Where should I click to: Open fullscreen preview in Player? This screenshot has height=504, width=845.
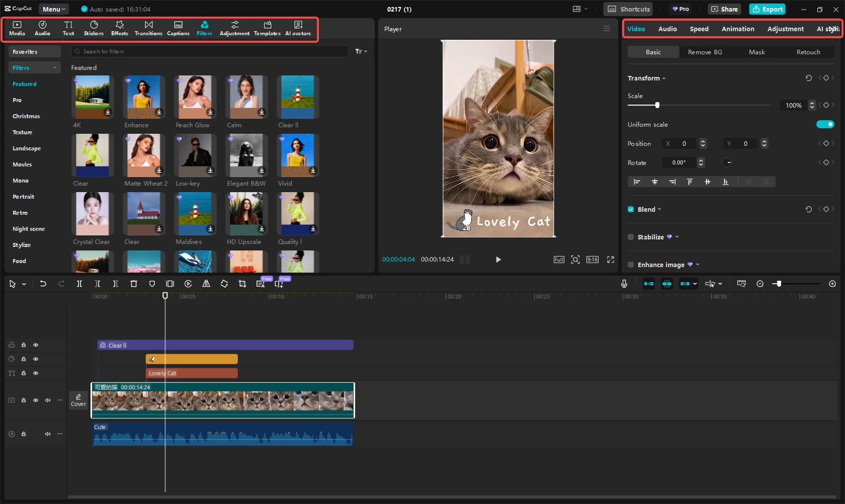pyautogui.click(x=611, y=260)
